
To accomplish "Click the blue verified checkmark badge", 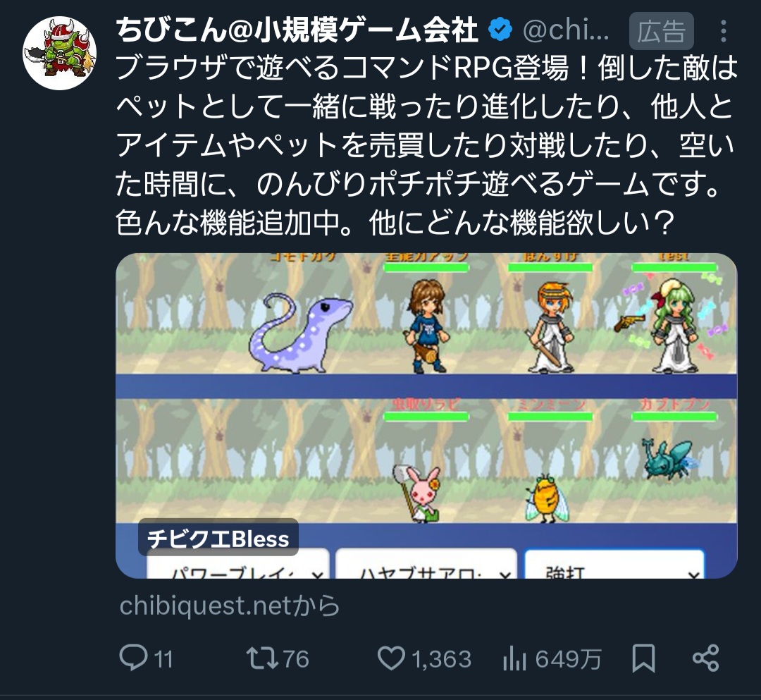I will click(x=501, y=30).
